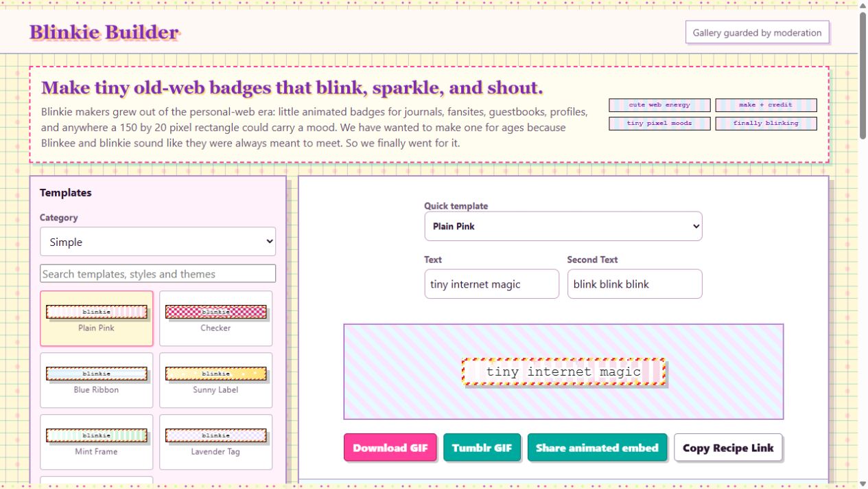Click Share animated embed button

pyautogui.click(x=597, y=447)
